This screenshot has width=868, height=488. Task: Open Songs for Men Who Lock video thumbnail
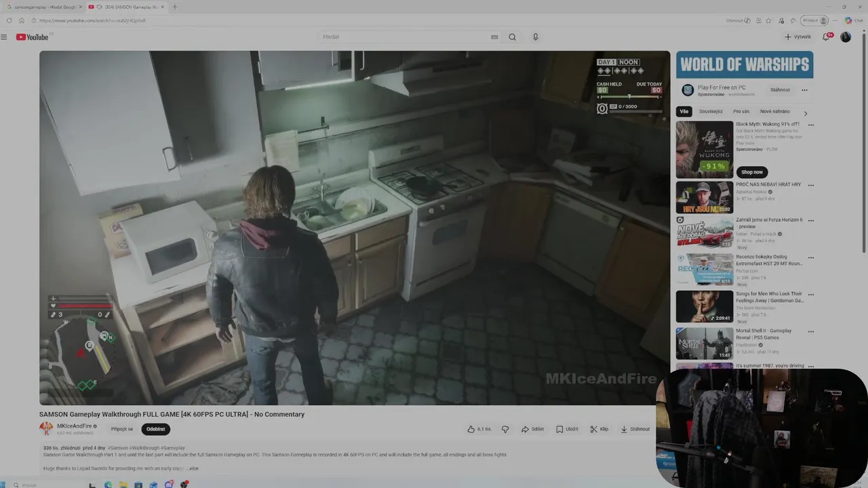tap(705, 306)
